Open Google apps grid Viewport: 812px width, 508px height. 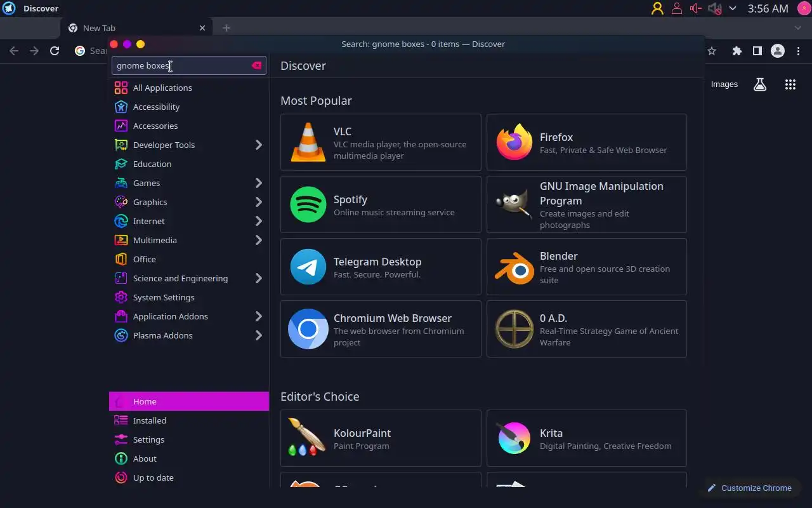pyautogui.click(x=790, y=84)
